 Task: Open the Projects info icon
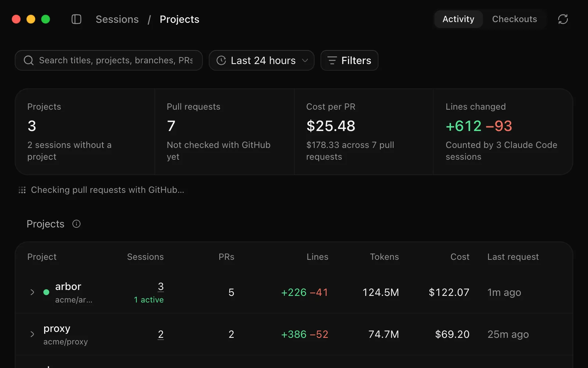point(76,224)
